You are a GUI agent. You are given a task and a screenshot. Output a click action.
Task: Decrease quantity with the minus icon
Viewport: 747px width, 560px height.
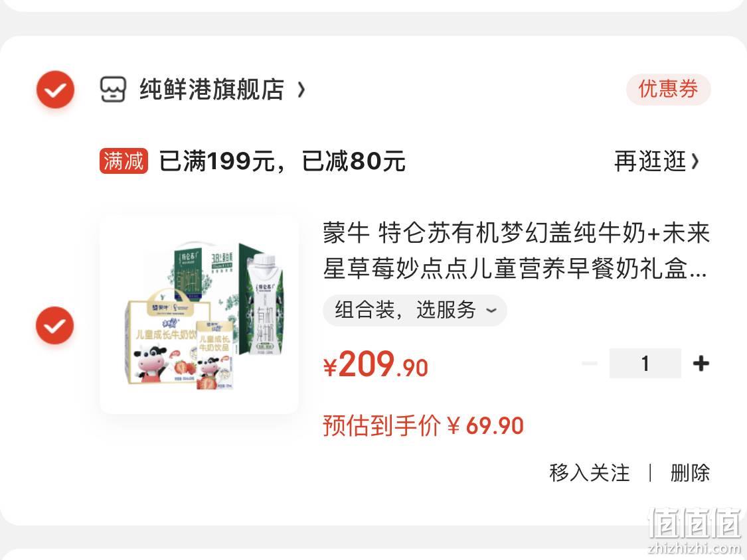(590, 364)
